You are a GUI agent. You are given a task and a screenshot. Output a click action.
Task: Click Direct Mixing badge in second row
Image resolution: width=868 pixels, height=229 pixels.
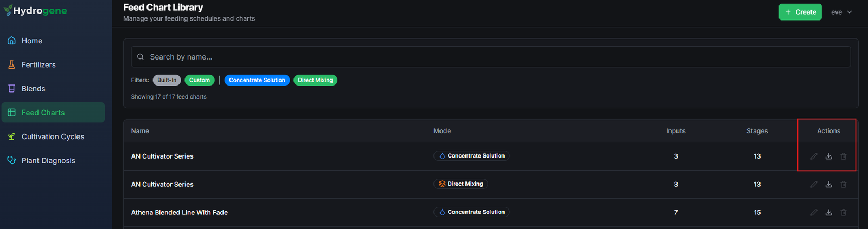461,184
